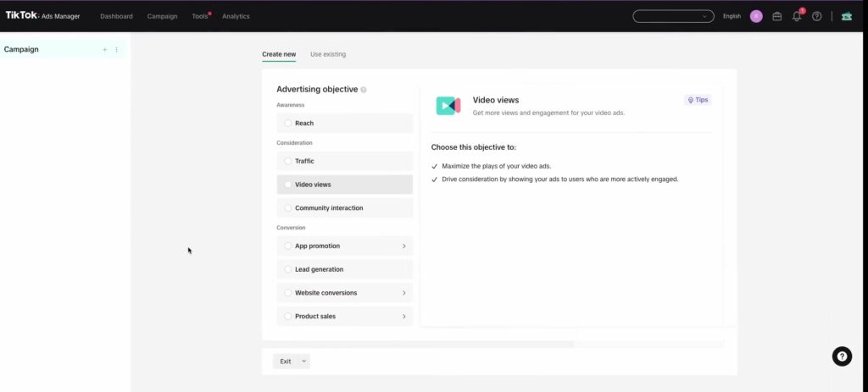Switch to the Use existing tab
The image size is (868, 392).
[x=328, y=54]
